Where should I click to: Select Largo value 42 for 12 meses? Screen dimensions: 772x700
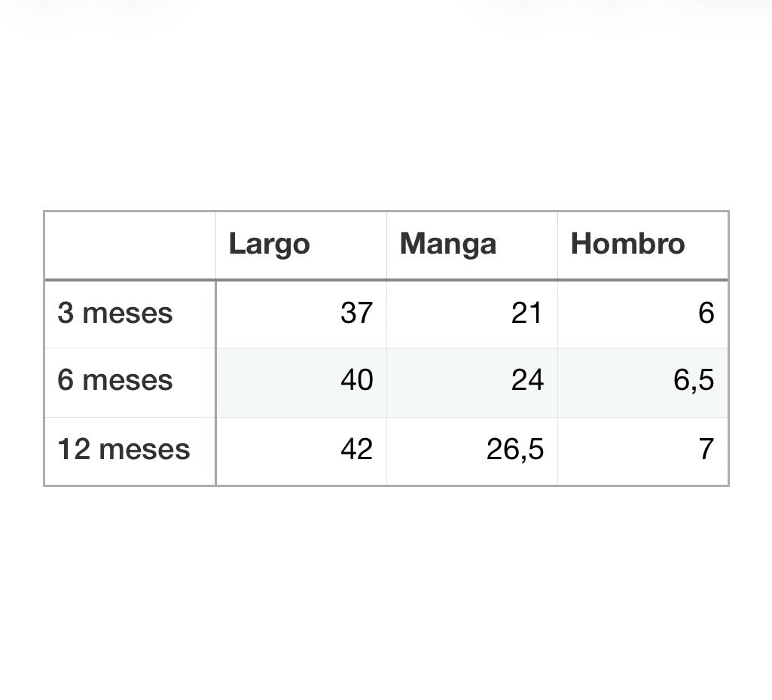point(356,449)
